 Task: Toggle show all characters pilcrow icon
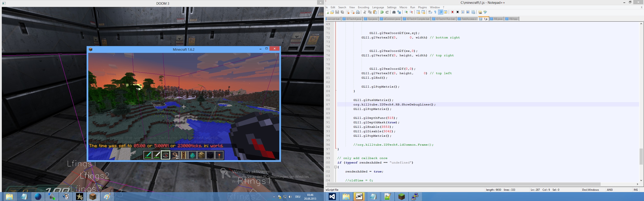435,12
